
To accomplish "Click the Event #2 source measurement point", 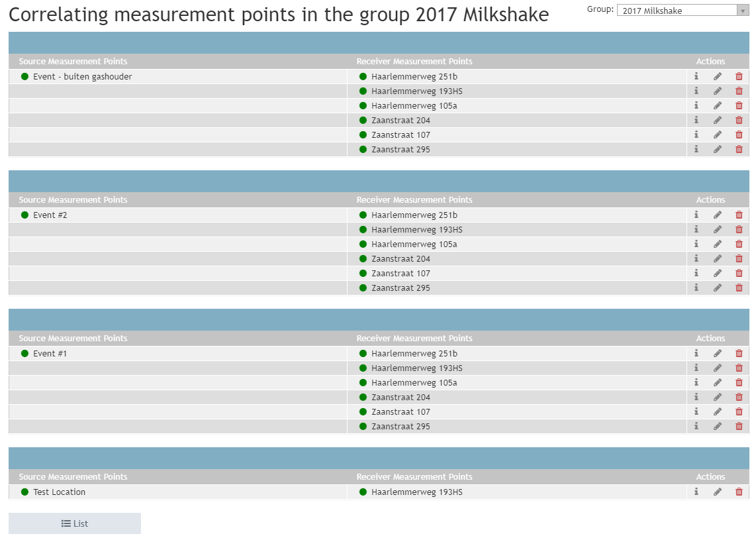I will click(x=50, y=215).
